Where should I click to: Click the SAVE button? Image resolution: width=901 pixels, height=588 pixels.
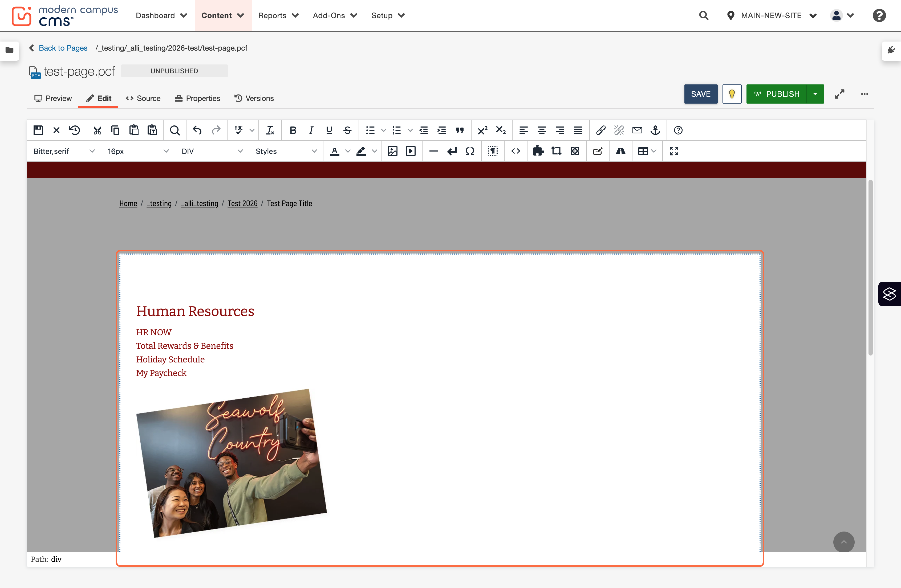pyautogui.click(x=700, y=94)
